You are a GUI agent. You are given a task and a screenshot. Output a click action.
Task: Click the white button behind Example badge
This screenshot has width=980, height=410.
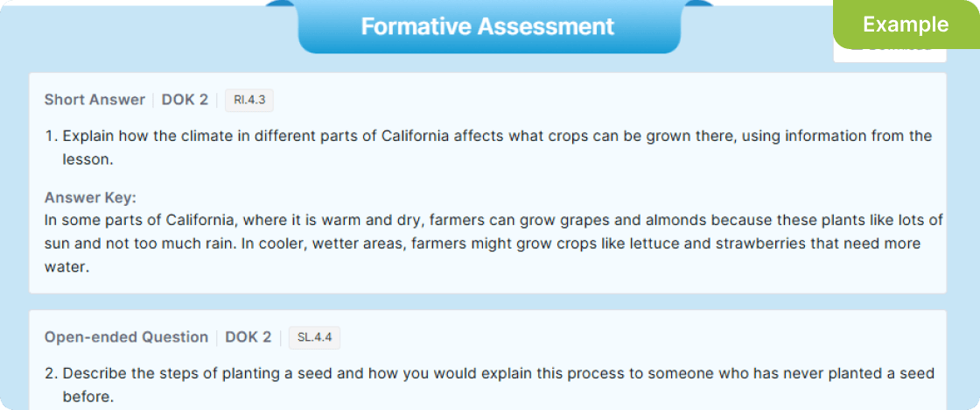click(x=889, y=54)
